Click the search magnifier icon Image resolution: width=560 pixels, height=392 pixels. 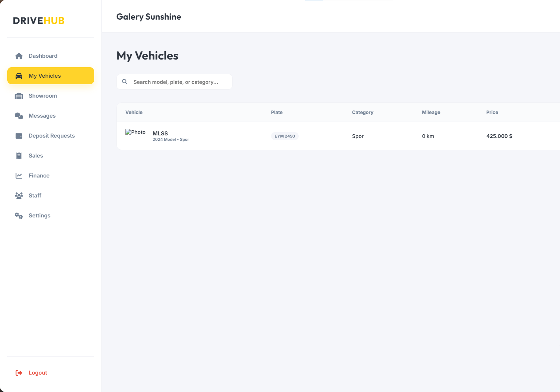coord(125,82)
